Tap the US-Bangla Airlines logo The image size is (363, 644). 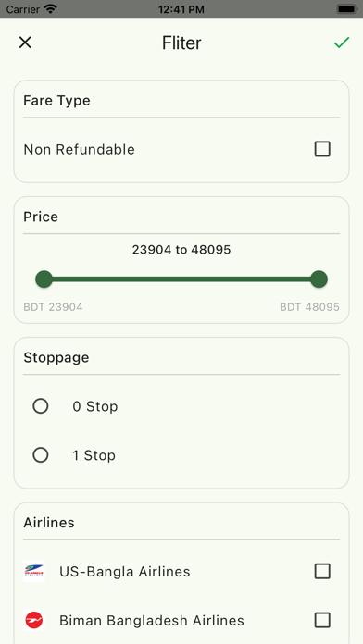point(34,571)
